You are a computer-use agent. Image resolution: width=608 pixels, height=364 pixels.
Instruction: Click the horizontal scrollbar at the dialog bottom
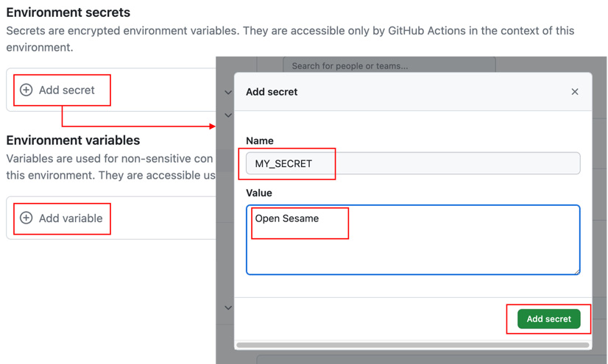[412, 345]
